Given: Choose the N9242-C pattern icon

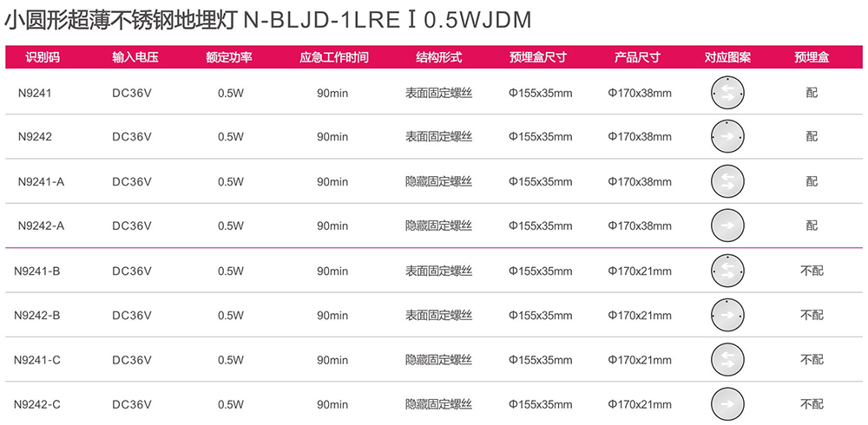Looking at the screenshot, I should tap(727, 404).
